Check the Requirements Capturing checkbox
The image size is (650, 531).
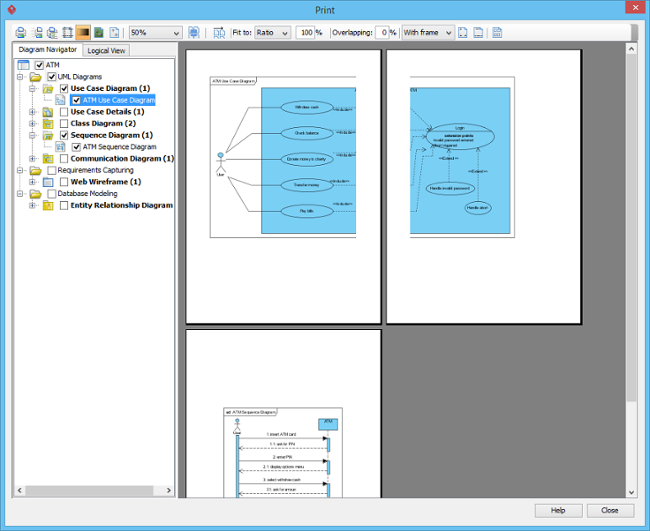[x=52, y=170]
